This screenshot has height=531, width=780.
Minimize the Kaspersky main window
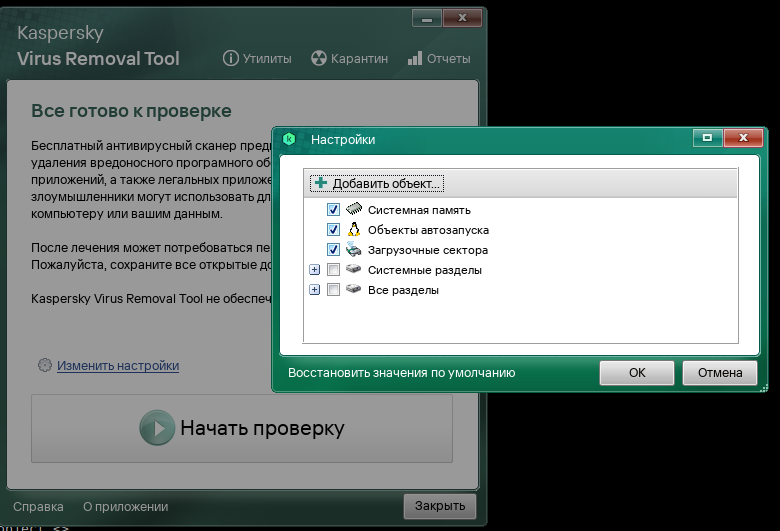[x=427, y=18]
